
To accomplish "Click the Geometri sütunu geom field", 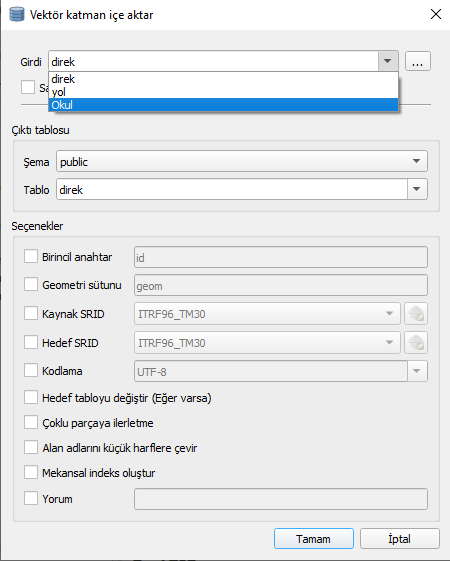I will coord(281,285).
